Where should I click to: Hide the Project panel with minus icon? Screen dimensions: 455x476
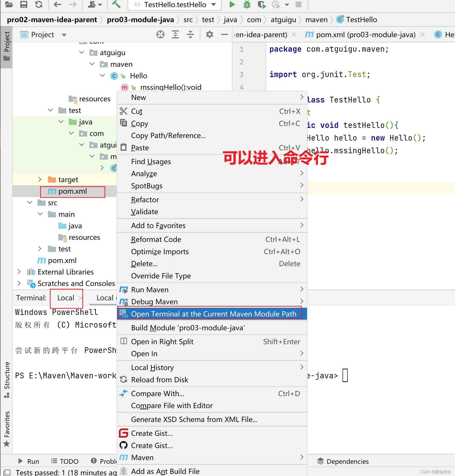click(225, 34)
